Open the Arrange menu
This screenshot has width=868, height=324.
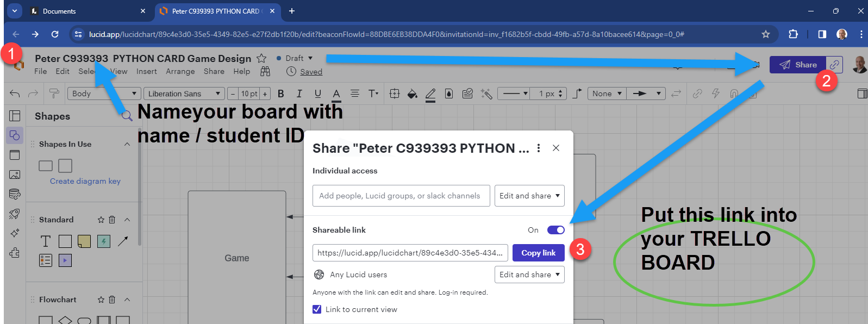pos(180,71)
